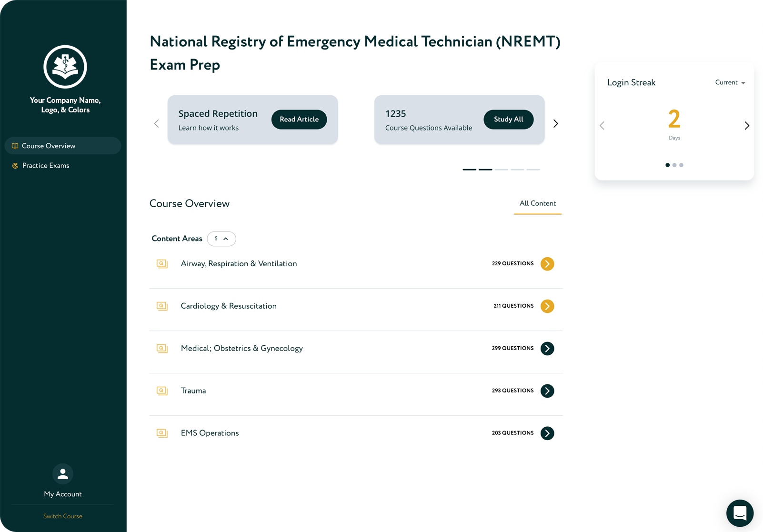The height and width of the screenshot is (532, 763).
Task: Click the company logo emblem
Action: point(65,67)
